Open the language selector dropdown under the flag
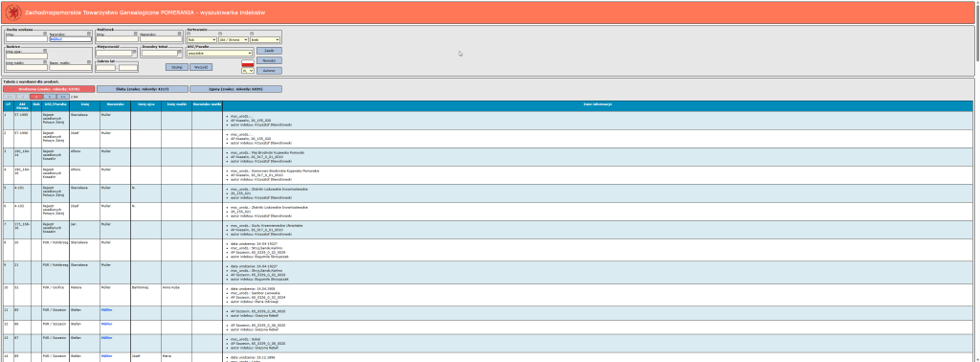 click(x=248, y=71)
